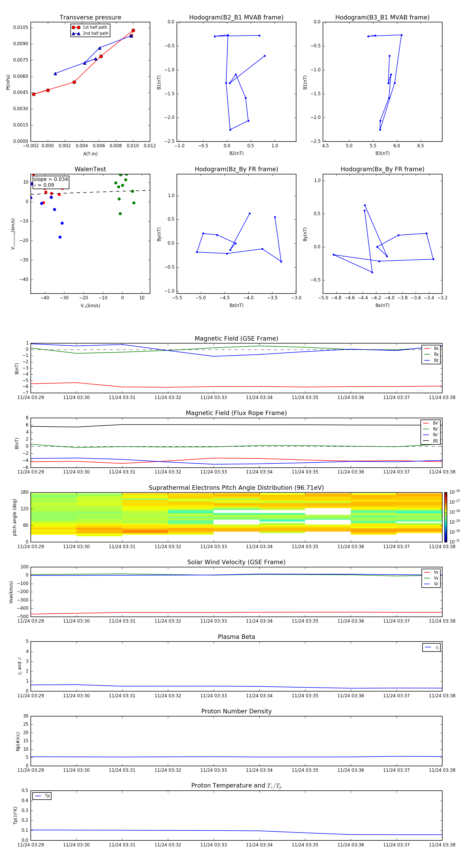This screenshot has height=868, width=473.
Task: Click the red Bx line in GSE plot
Action: tap(236, 386)
